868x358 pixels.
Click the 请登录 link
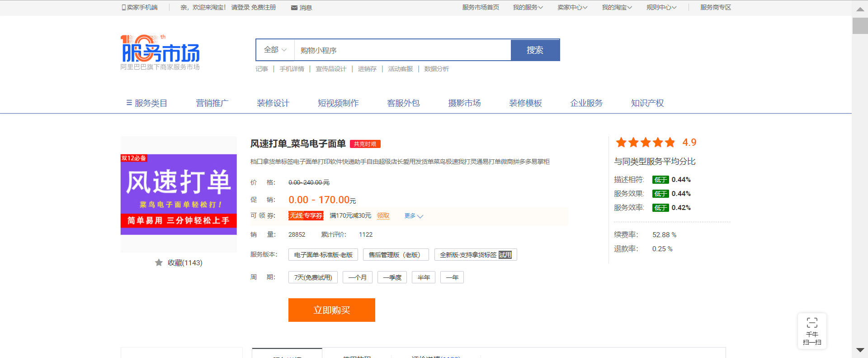[241, 7]
